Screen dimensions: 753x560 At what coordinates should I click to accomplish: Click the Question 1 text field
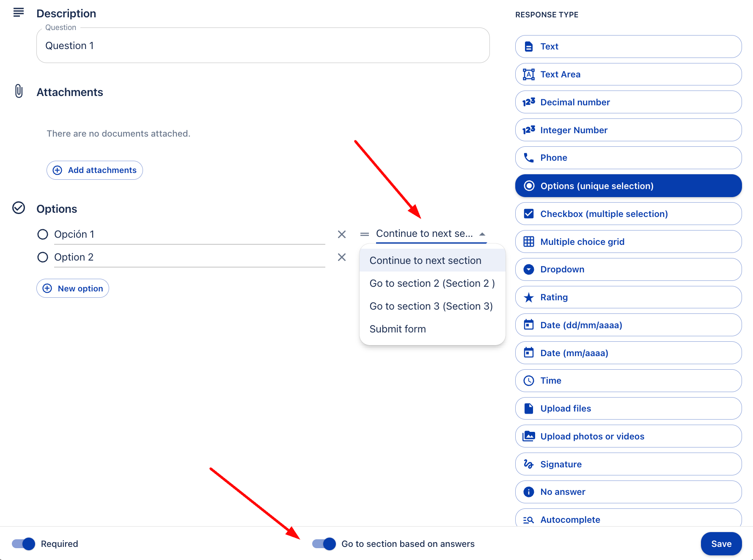[262, 46]
